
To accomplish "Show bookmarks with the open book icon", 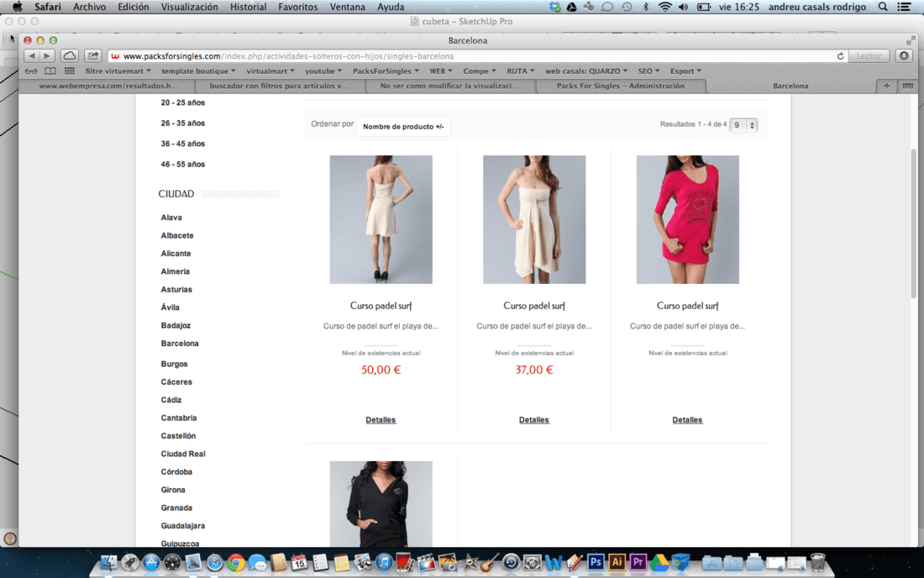I will 50,71.
